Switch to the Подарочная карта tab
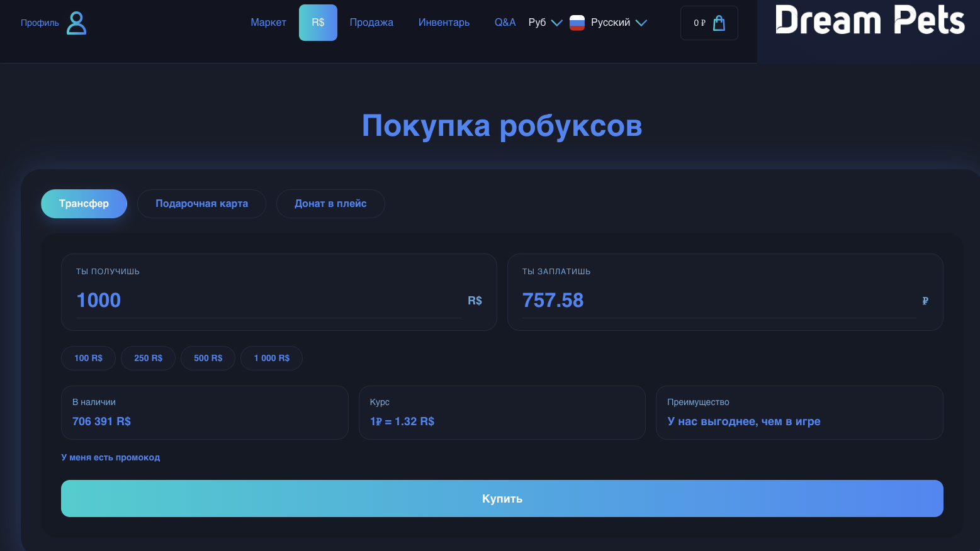This screenshot has height=551, width=980. 201,204
